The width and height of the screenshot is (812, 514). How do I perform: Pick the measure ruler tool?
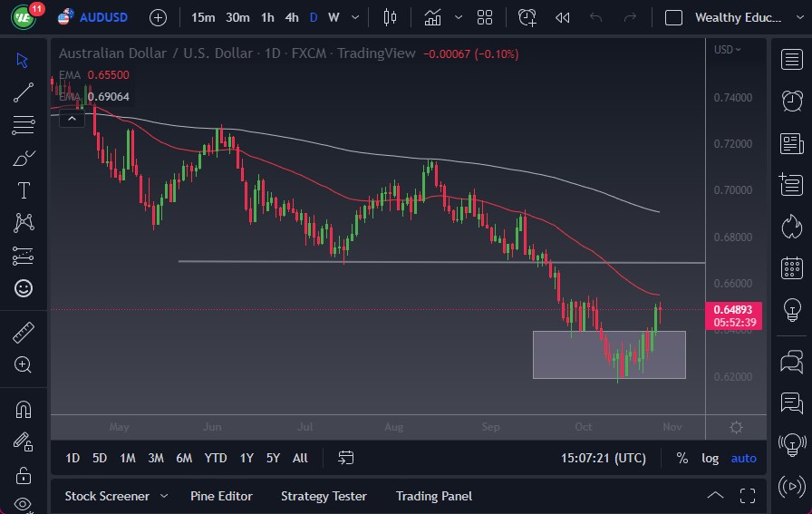(24, 332)
